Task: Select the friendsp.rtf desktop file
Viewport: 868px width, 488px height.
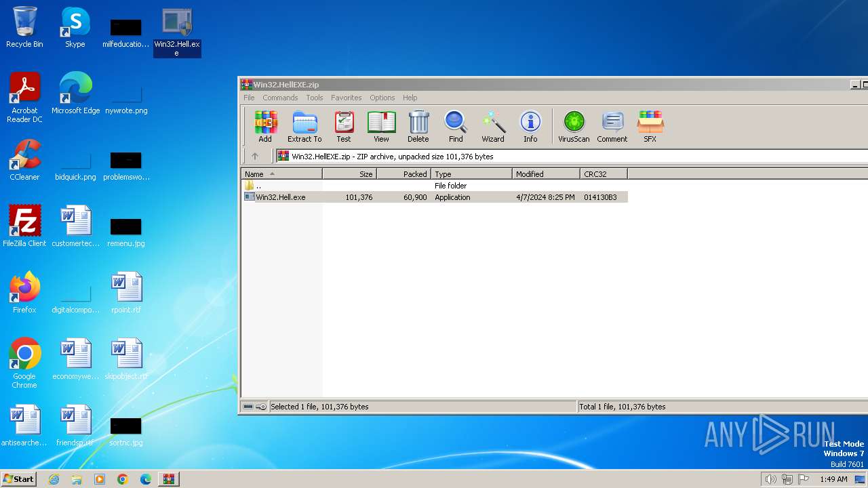Action: coord(75,426)
